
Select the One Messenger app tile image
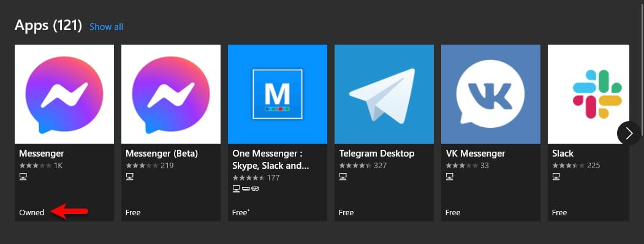278,94
